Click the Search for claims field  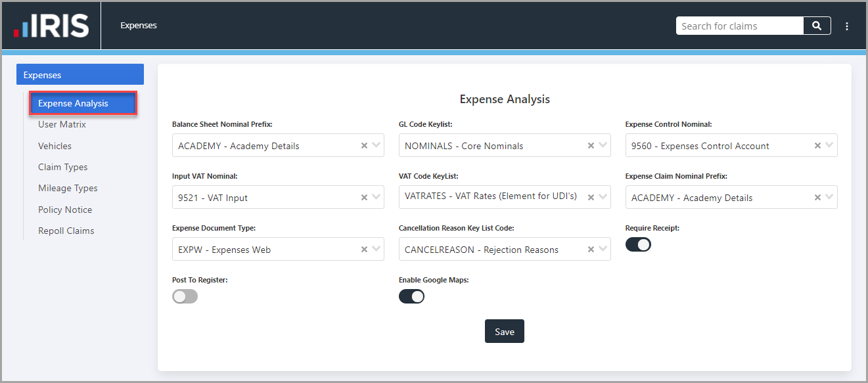[740, 26]
